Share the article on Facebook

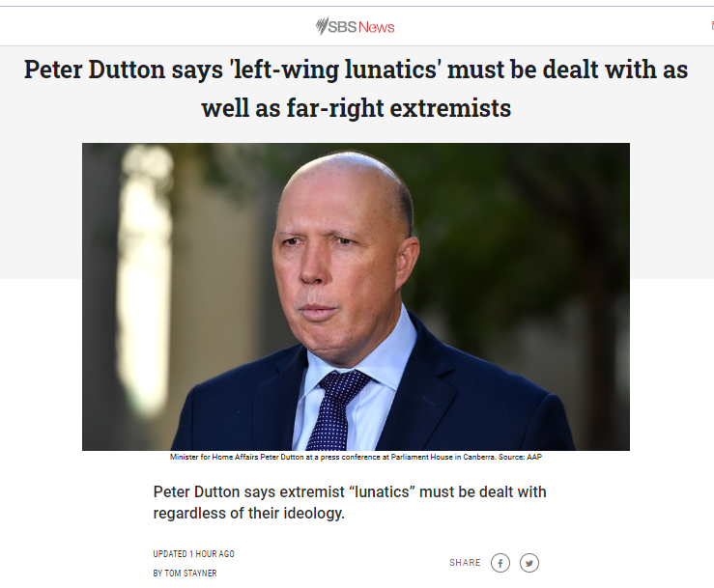pyautogui.click(x=500, y=563)
